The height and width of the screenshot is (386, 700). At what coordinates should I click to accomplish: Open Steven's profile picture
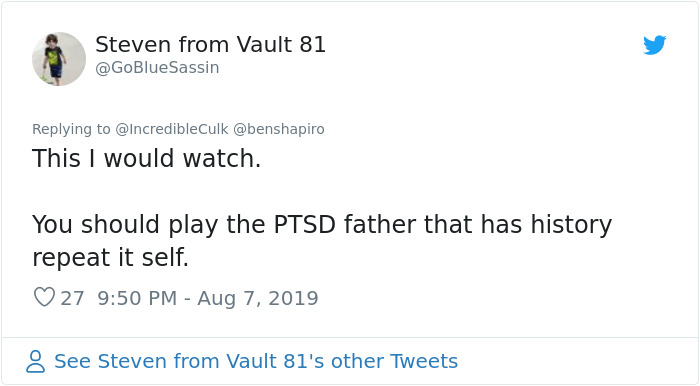coord(59,59)
